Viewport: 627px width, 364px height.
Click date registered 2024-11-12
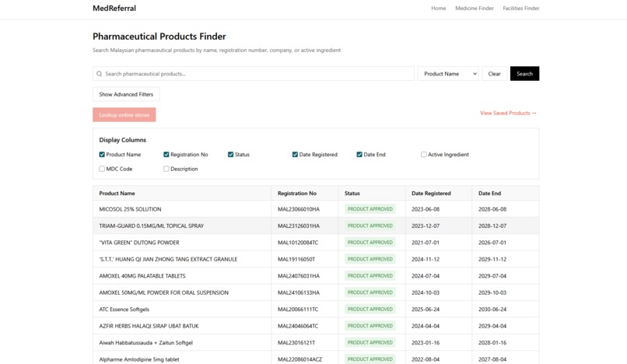pyautogui.click(x=426, y=259)
